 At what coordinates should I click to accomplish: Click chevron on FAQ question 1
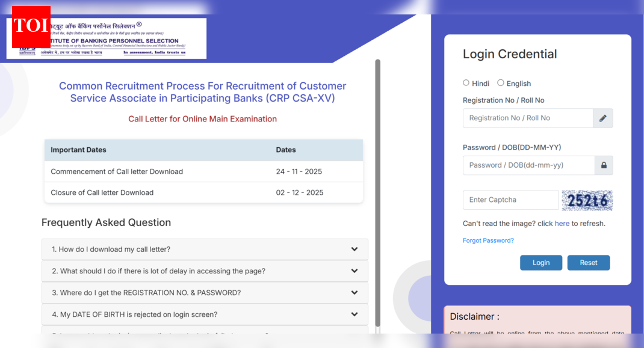point(355,249)
